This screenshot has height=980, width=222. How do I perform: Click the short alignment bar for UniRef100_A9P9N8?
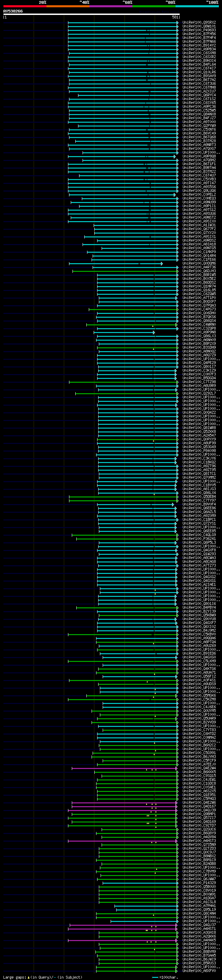pos(125,332)
